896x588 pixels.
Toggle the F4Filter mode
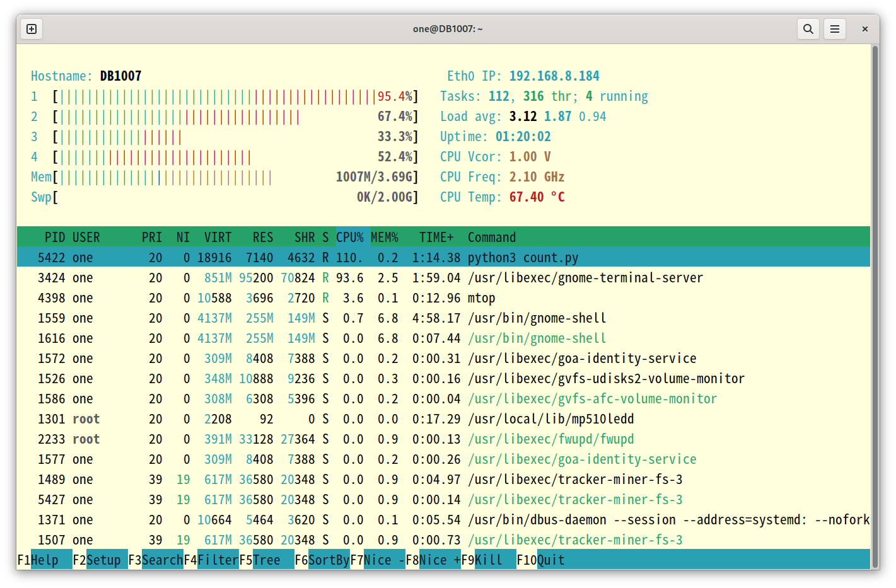coord(211,560)
